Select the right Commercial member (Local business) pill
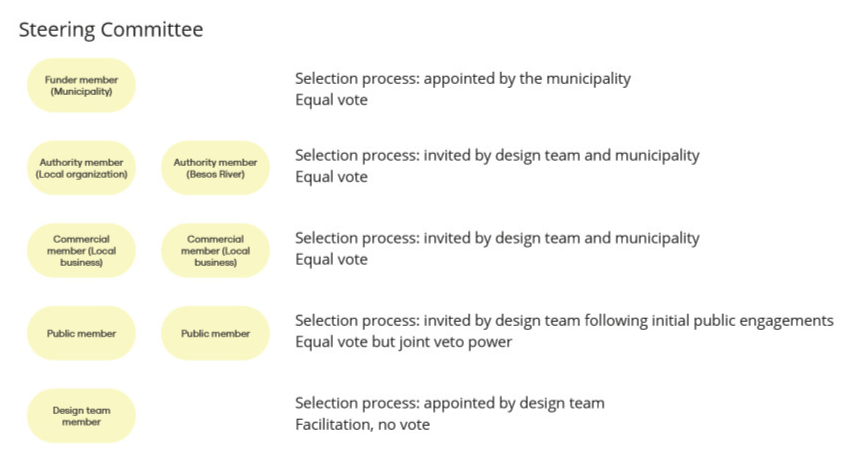The width and height of the screenshot is (858, 464). (215, 251)
